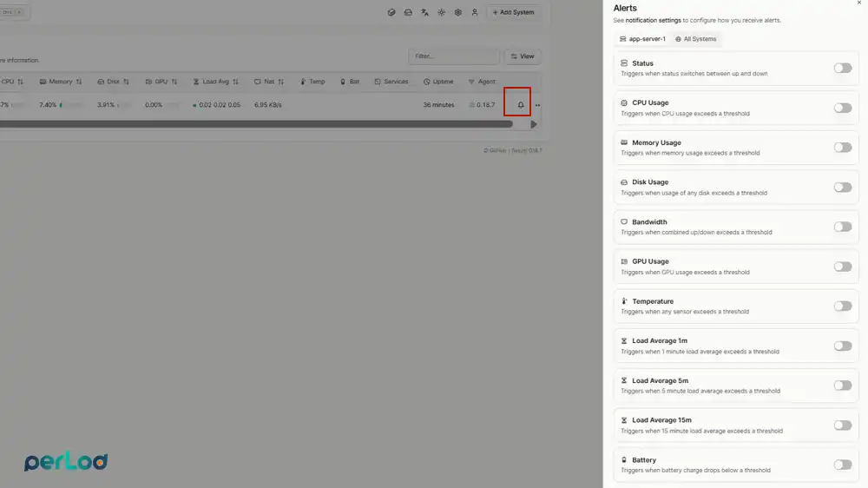Enable the Bandwidth alert toggle

[843, 227]
